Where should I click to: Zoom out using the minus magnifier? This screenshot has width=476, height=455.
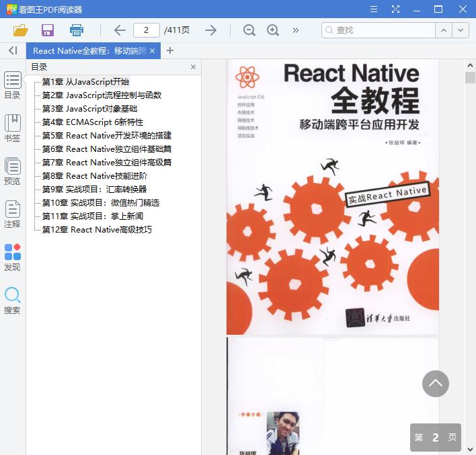[249, 30]
